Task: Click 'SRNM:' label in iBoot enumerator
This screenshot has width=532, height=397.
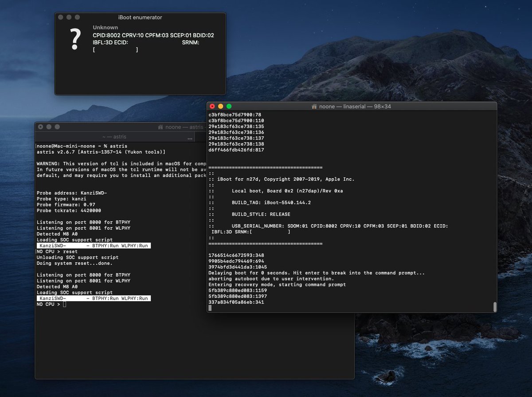Action: coord(191,43)
